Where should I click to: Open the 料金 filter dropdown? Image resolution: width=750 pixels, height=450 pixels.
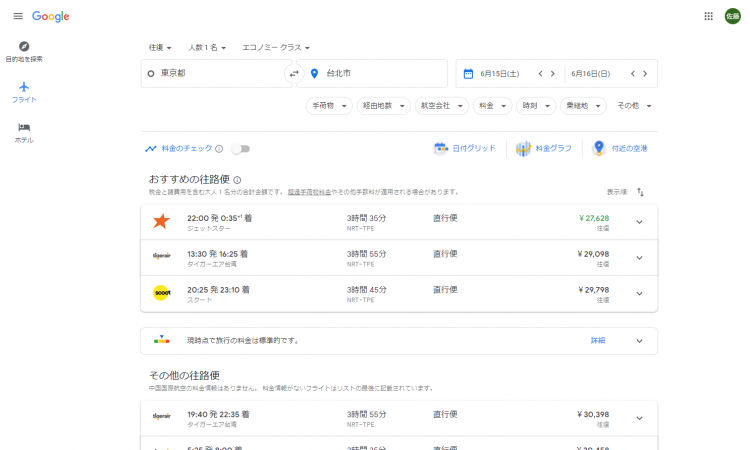[492, 106]
